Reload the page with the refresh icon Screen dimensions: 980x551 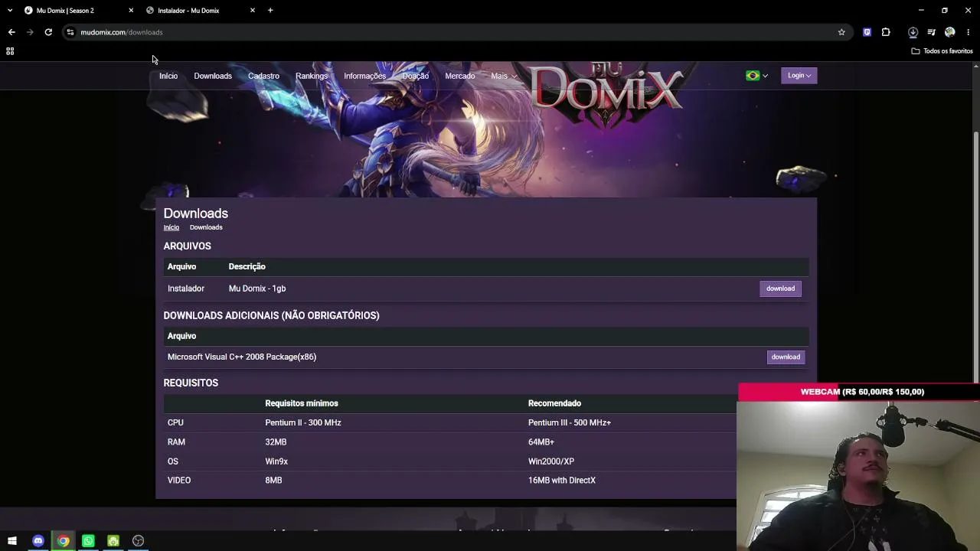48,32
